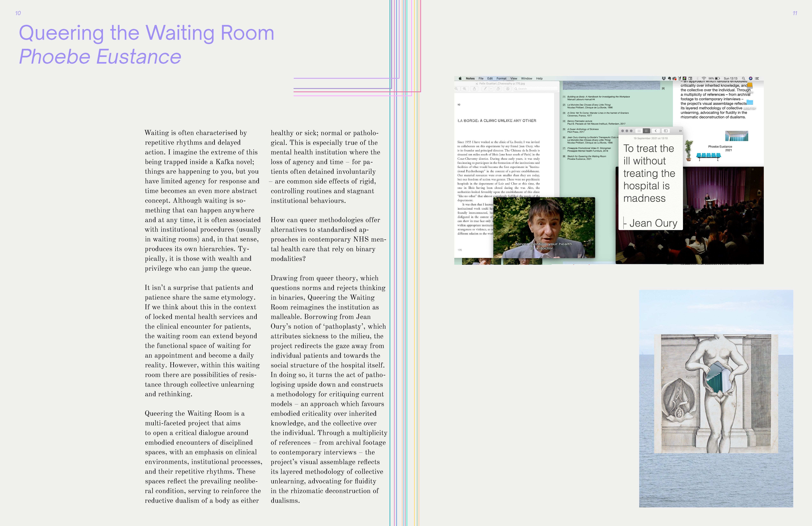Click the share icon in Preview toolbar

coord(474,89)
